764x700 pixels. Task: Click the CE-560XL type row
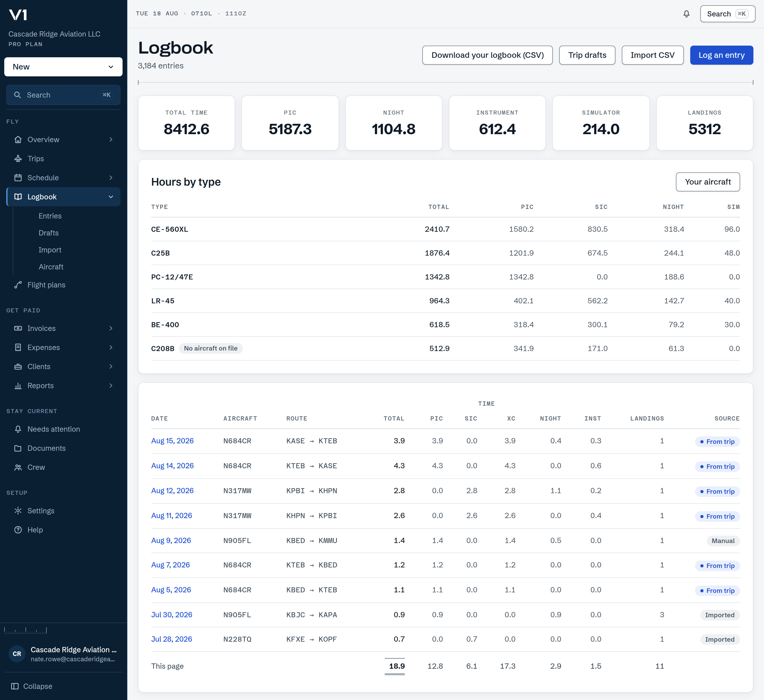pos(445,229)
